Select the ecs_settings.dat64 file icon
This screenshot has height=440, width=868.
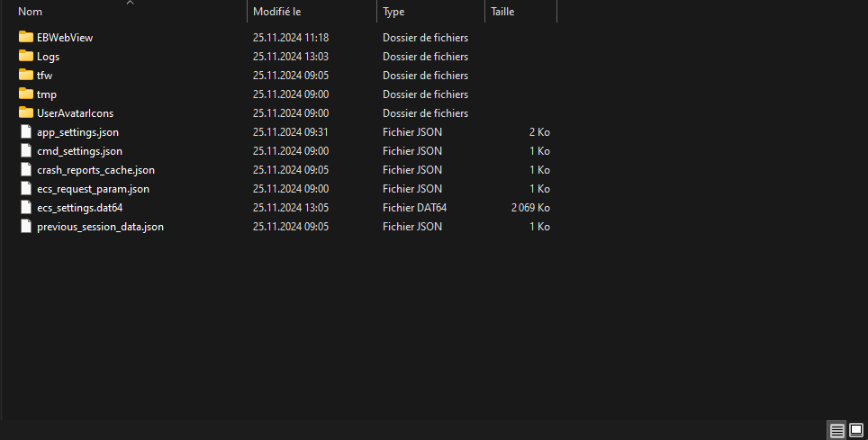click(25, 208)
